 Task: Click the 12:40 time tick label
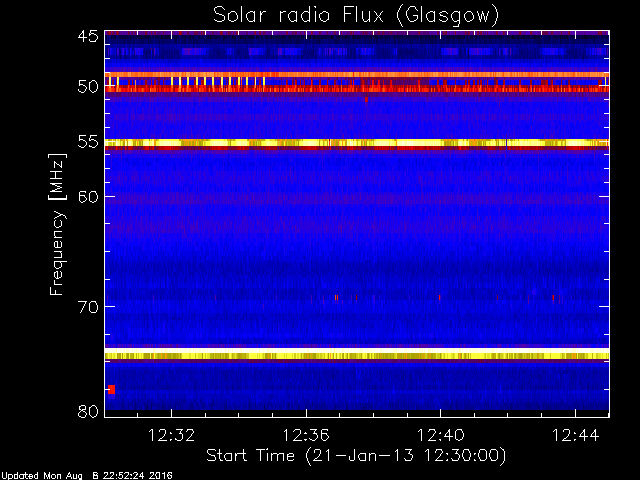click(440, 435)
